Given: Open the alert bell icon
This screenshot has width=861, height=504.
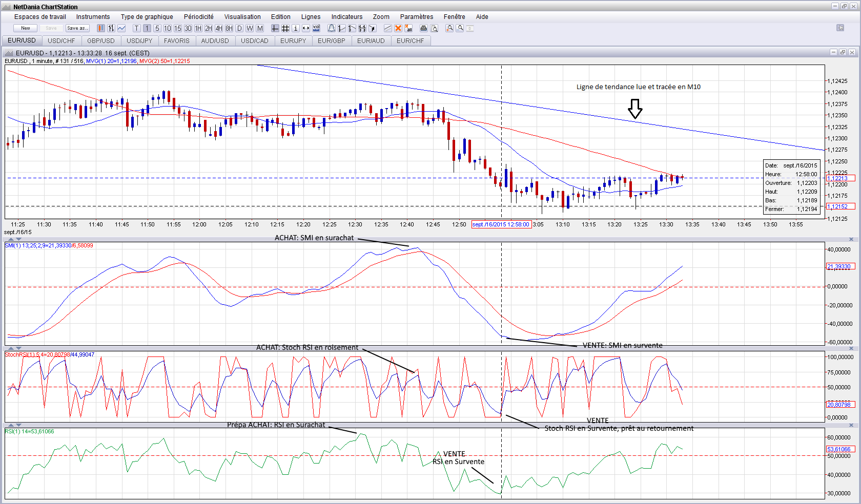Looking at the screenshot, I should (332, 28).
